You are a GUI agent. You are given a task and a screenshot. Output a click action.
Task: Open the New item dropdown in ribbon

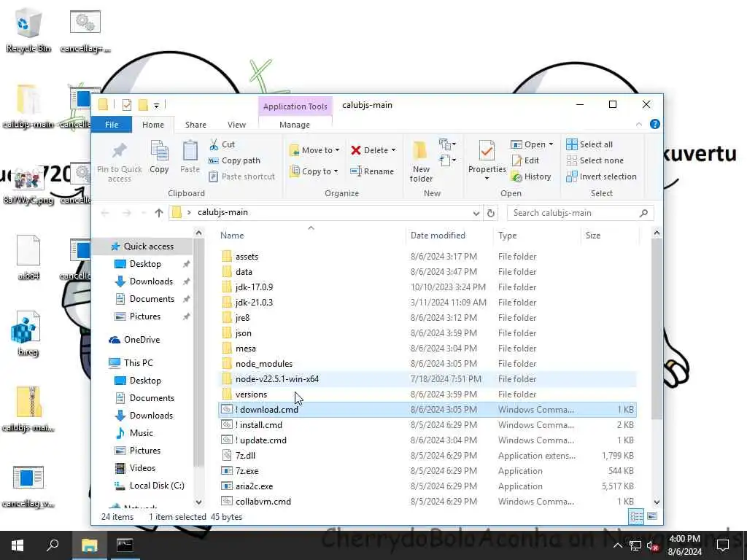pyautogui.click(x=447, y=144)
